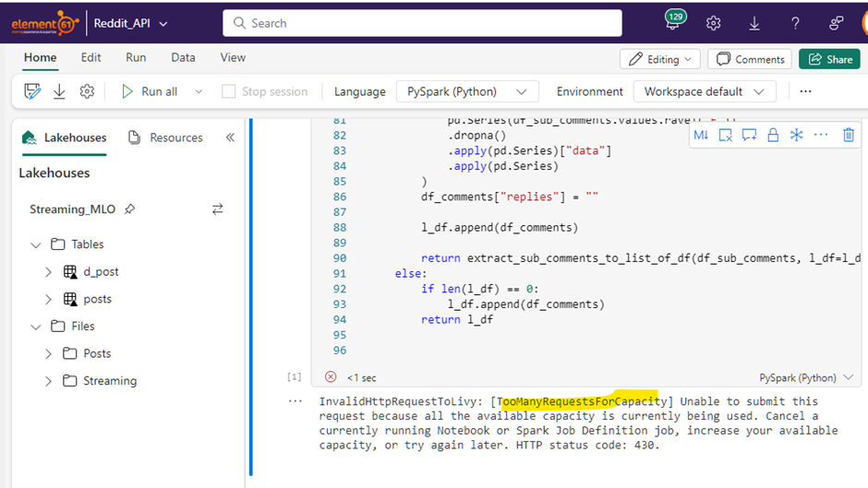Swap lakehouse using the arrows icon
This screenshot has height=488, width=868.
point(217,209)
